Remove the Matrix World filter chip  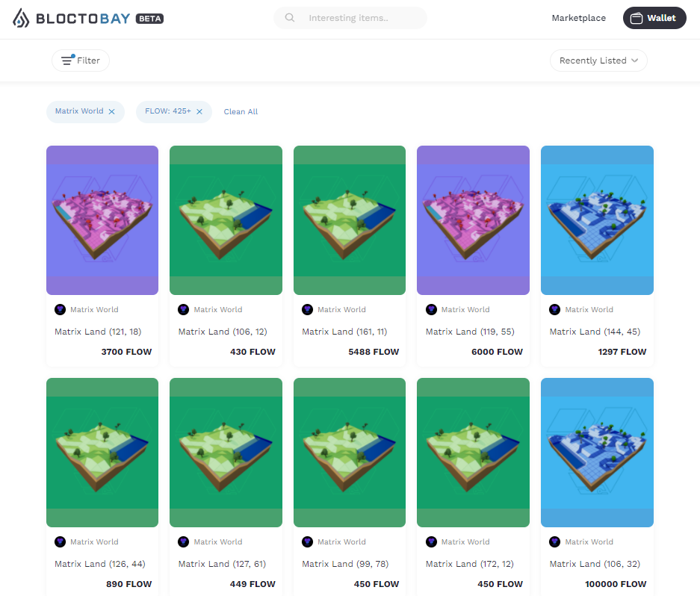(x=111, y=111)
